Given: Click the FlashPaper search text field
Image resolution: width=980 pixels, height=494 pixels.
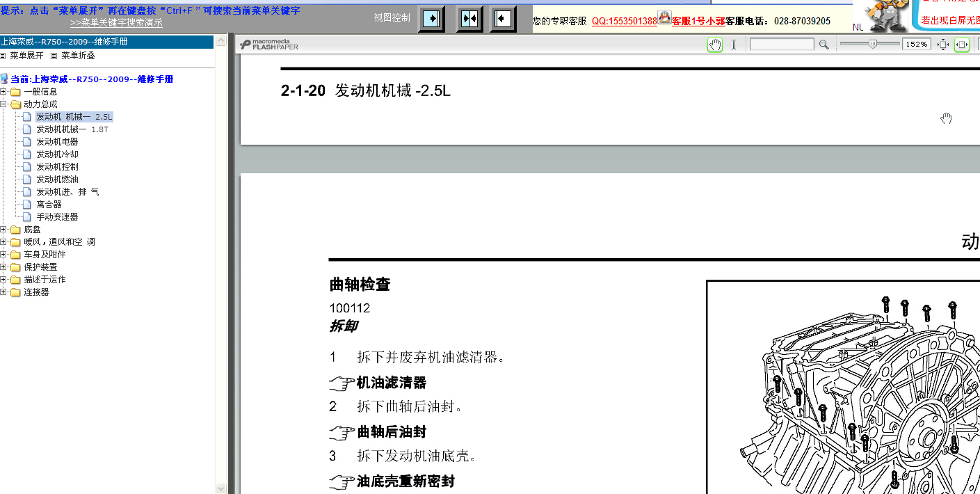Looking at the screenshot, I should click(x=782, y=45).
